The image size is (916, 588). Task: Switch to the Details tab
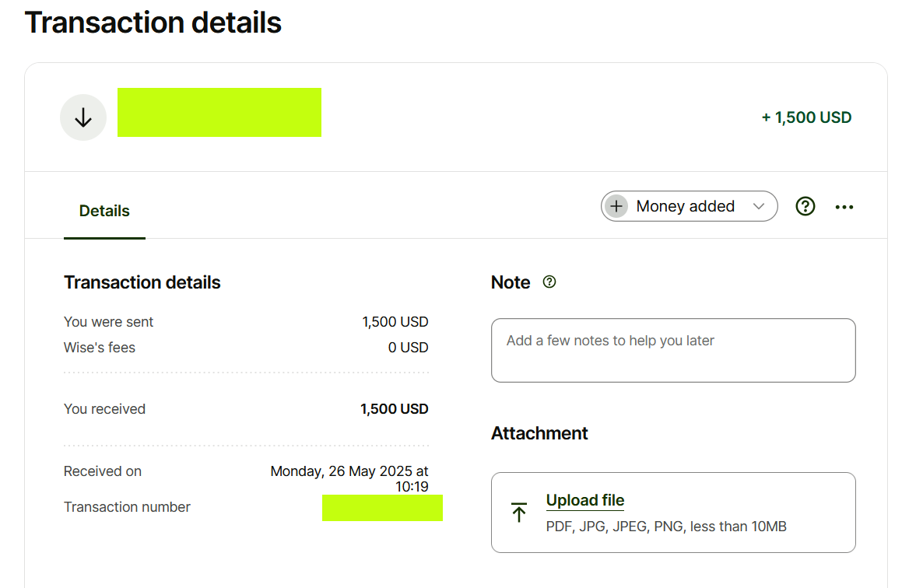104,211
